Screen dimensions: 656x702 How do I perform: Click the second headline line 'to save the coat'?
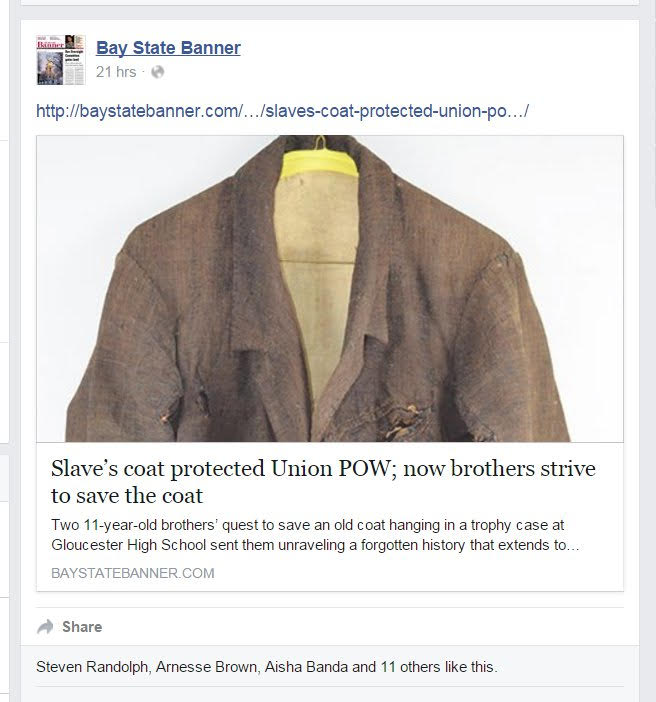[127, 495]
